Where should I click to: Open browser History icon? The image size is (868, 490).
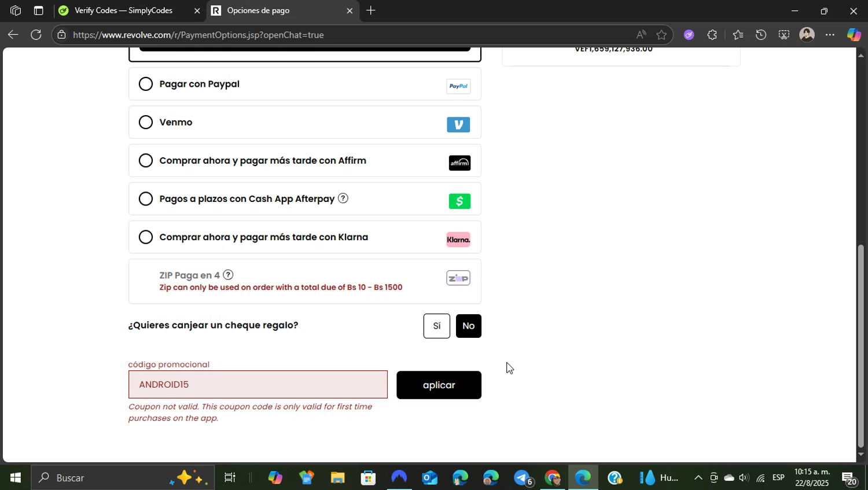point(761,35)
